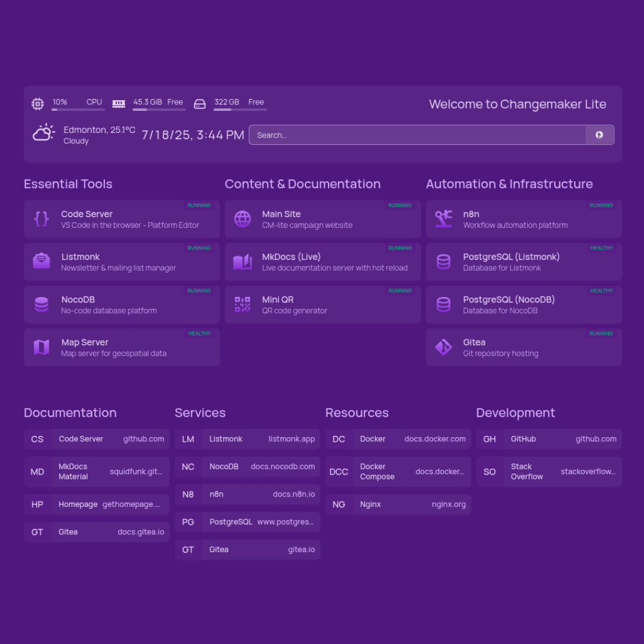
Task: Open Code Server via its curly braces icon
Action: click(x=41, y=219)
